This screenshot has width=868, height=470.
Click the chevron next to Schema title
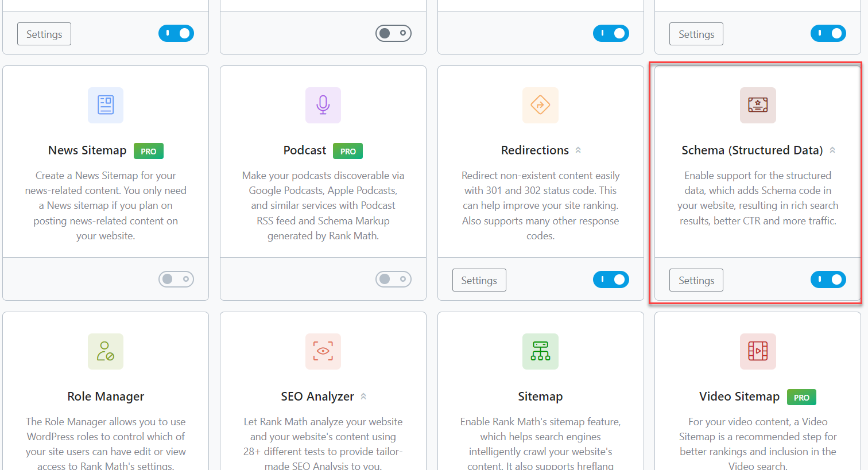pos(832,150)
